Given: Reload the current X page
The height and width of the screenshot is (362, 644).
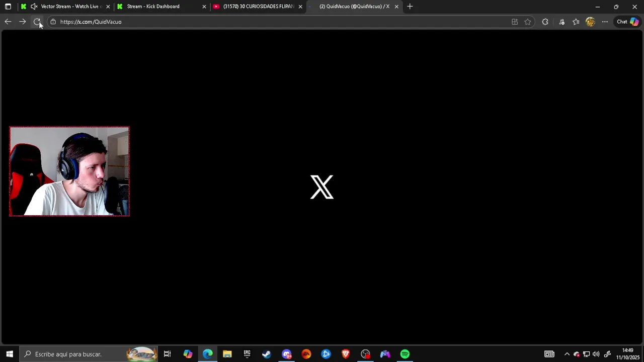Looking at the screenshot, I should pos(37,22).
